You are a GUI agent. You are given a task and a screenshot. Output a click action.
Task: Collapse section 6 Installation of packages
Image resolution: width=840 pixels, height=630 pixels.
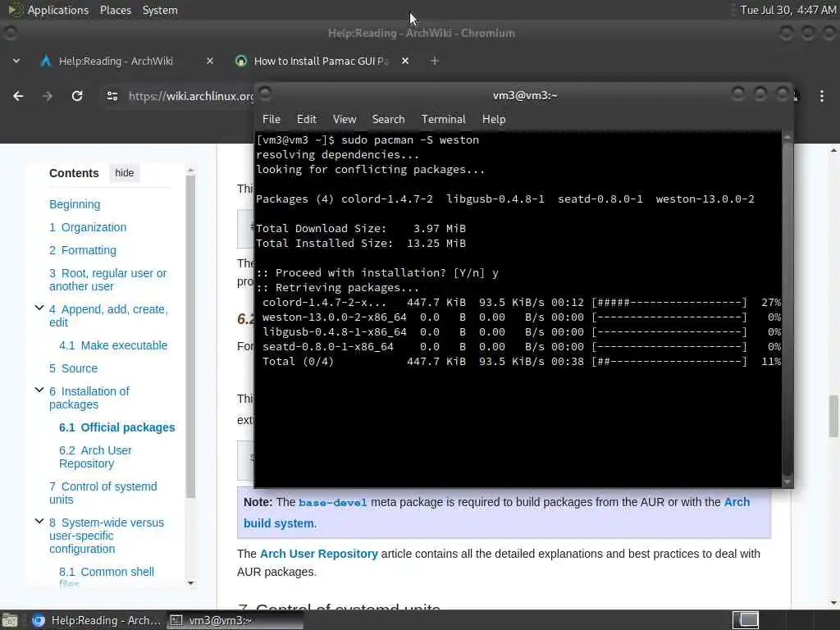point(39,390)
